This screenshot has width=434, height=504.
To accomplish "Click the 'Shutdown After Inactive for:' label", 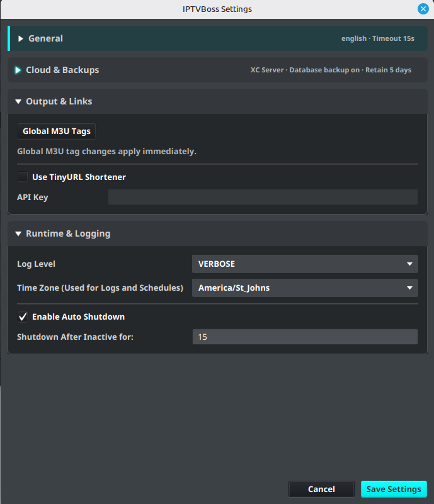I will pyautogui.click(x=76, y=337).
